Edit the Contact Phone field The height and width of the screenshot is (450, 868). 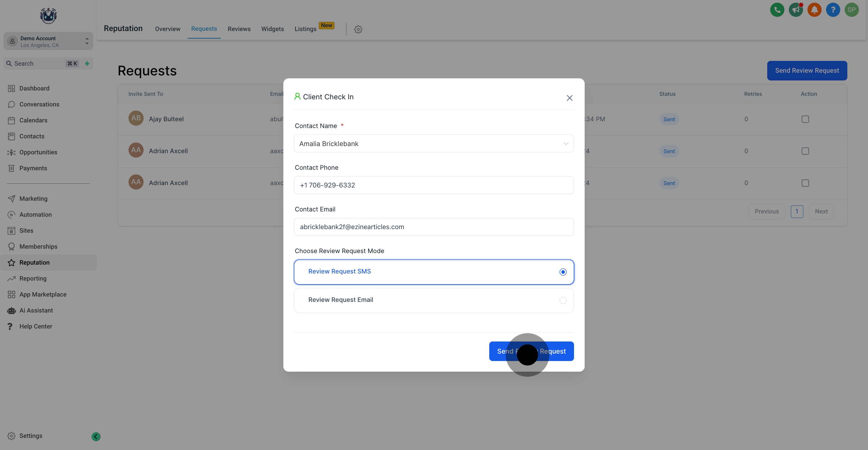tap(434, 185)
